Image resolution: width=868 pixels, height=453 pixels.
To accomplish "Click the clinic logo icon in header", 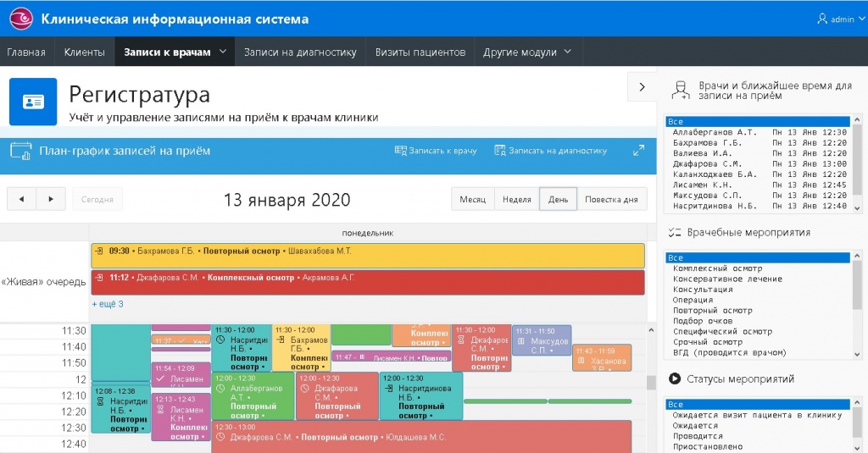I will (x=20, y=18).
